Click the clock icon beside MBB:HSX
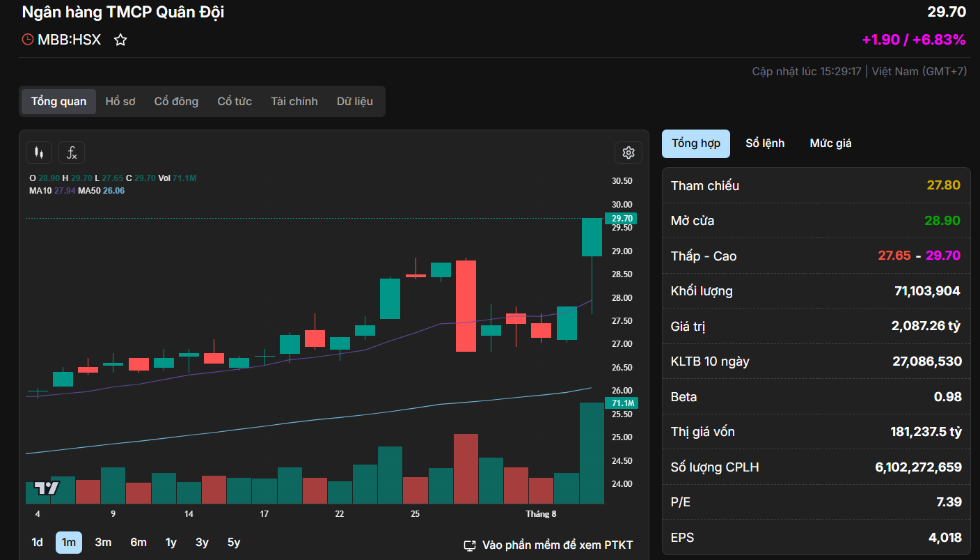 (28, 40)
